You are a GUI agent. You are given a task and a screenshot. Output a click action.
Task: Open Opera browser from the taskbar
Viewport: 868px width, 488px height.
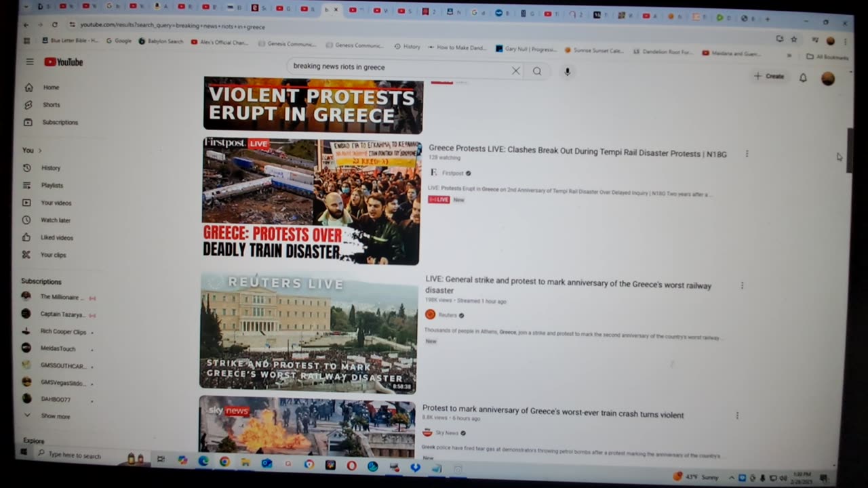(351, 466)
